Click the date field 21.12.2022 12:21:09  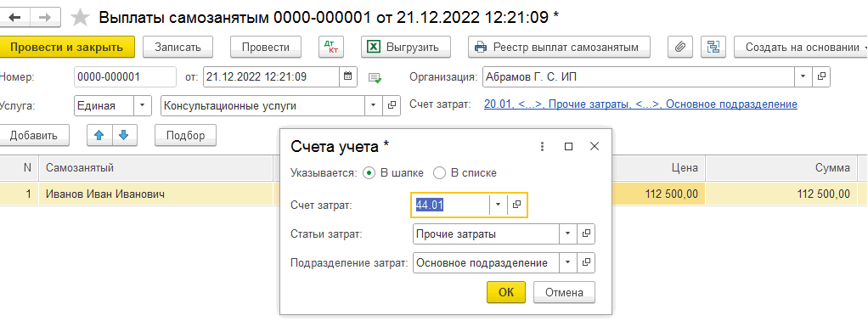pyautogui.click(x=271, y=77)
